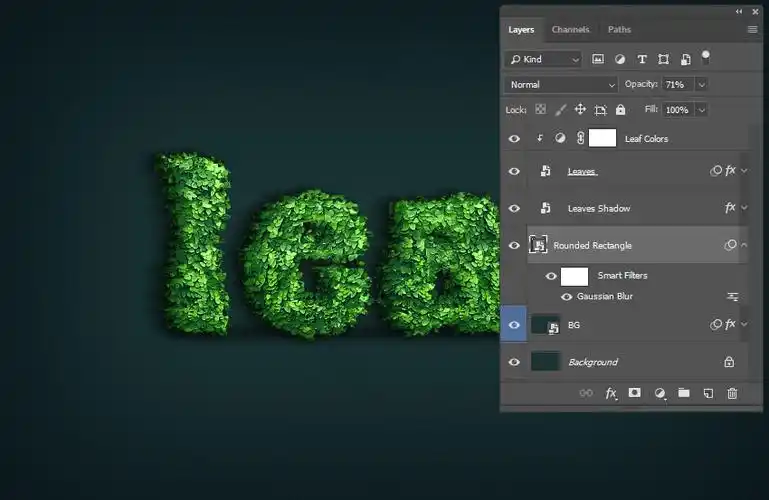Screen dimensions: 769x500
Task: Click the Fill value field
Action: (x=677, y=110)
